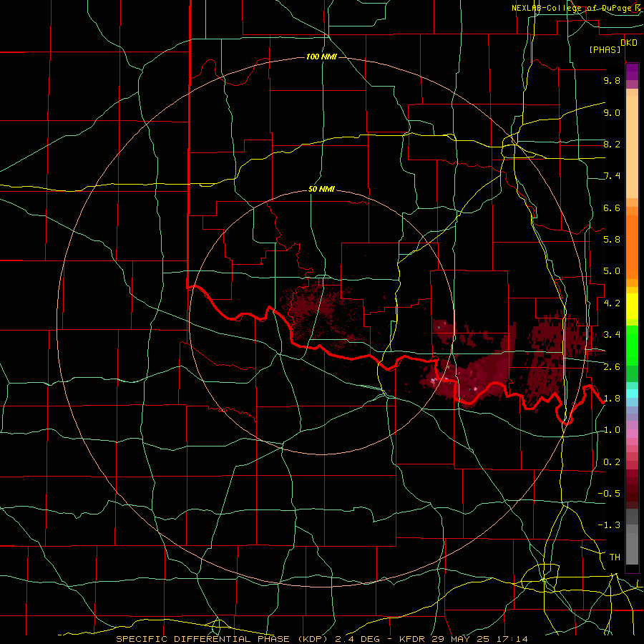Click the TH threshold label on the scale
The height and width of the screenshot is (644, 644).
click(x=615, y=557)
